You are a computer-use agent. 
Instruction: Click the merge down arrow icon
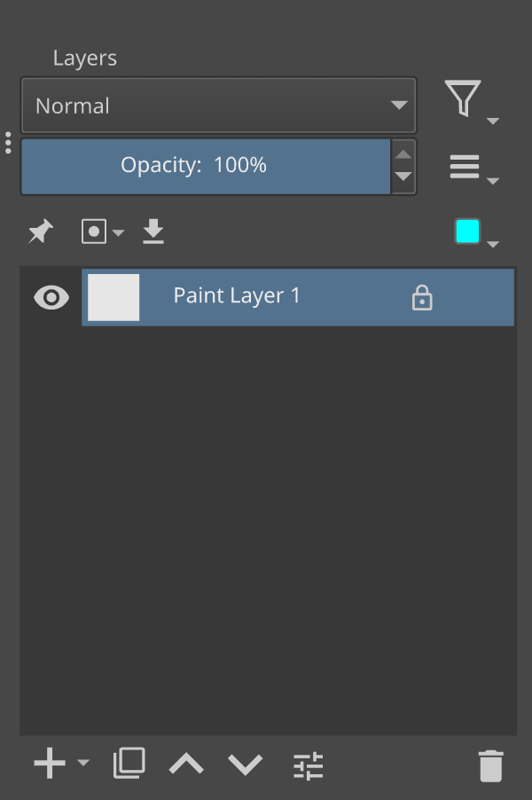point(153,231)
